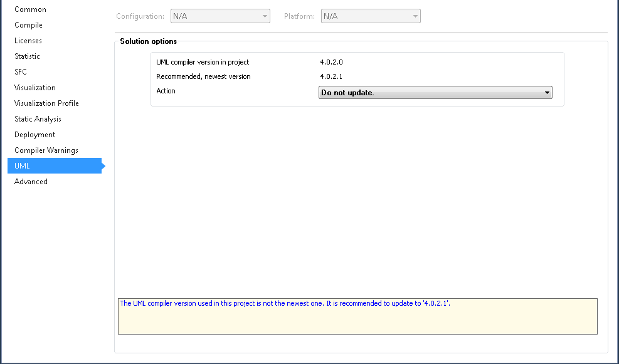619x364 pixels.
Task: Open the 'Do not update.' Action dropdown
Action: [x=435, y=93]
